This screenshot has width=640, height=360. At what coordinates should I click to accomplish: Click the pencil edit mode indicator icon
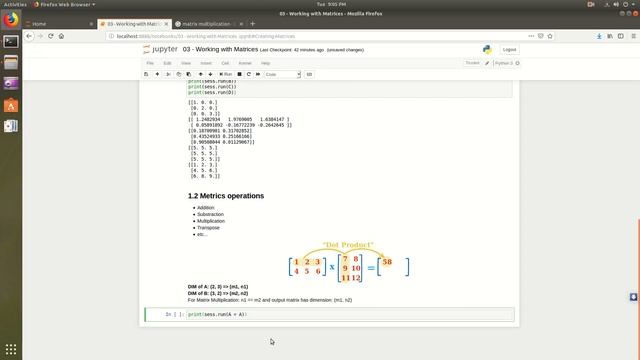[487, 63]
